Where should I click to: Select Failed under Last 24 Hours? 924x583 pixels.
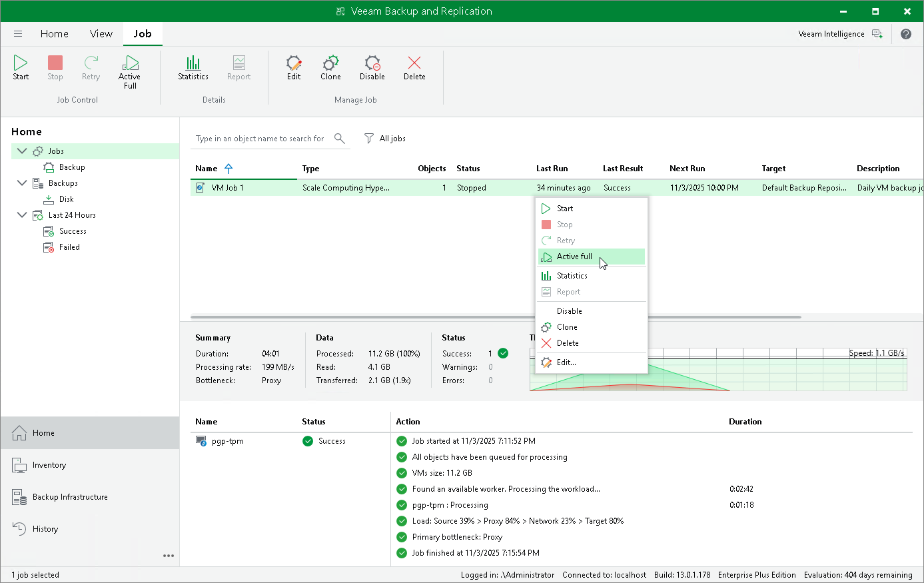point(69,247)
